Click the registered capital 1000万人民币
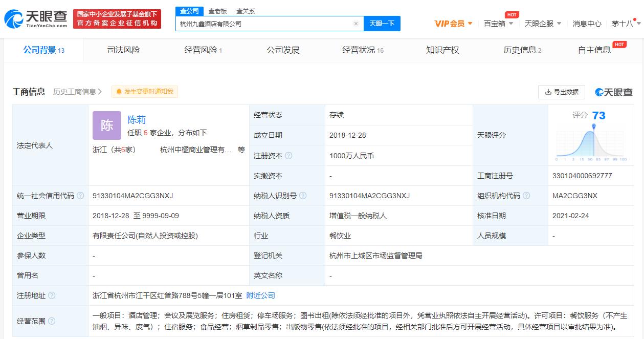 (351, 156)
